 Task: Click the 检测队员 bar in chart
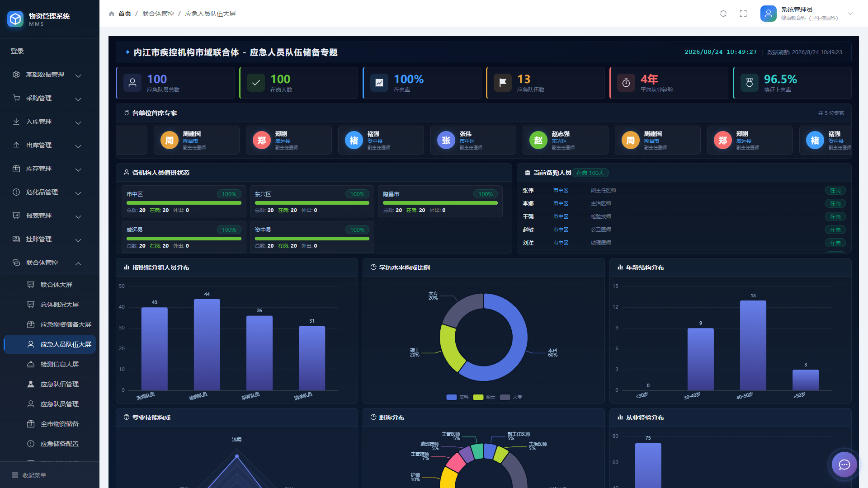207,345
